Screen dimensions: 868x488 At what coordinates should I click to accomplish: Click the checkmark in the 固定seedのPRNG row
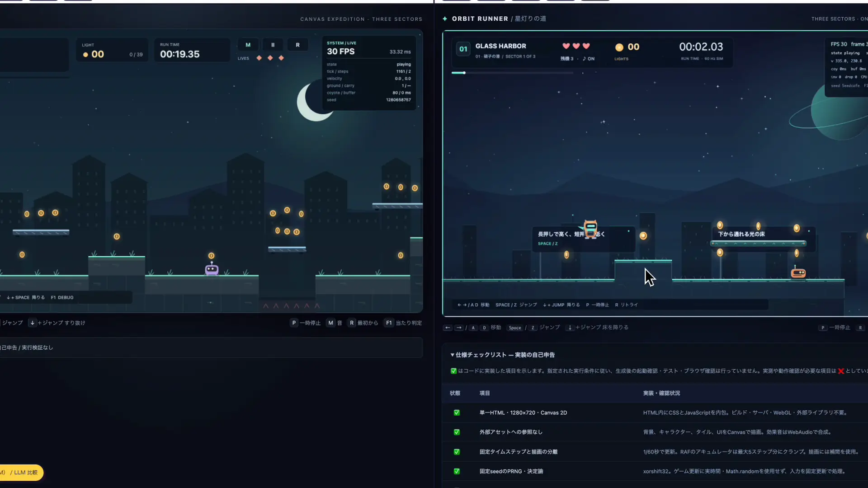[457, 471]
